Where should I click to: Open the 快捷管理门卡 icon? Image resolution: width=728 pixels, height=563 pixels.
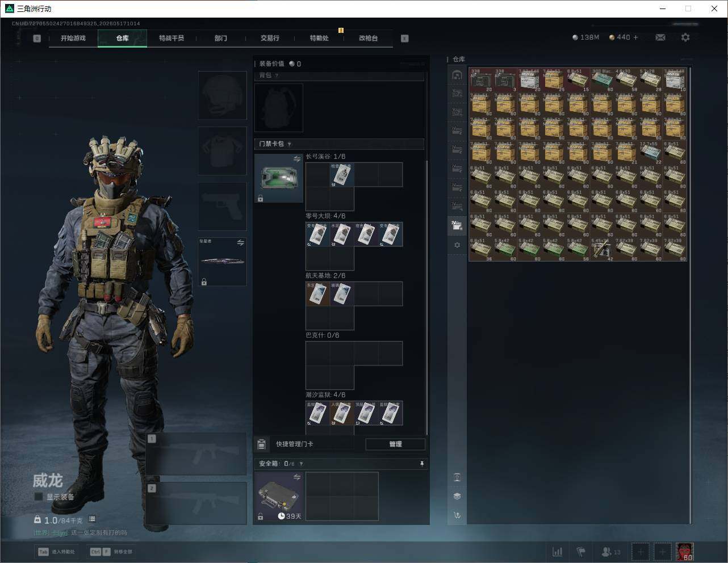(262, 444)
